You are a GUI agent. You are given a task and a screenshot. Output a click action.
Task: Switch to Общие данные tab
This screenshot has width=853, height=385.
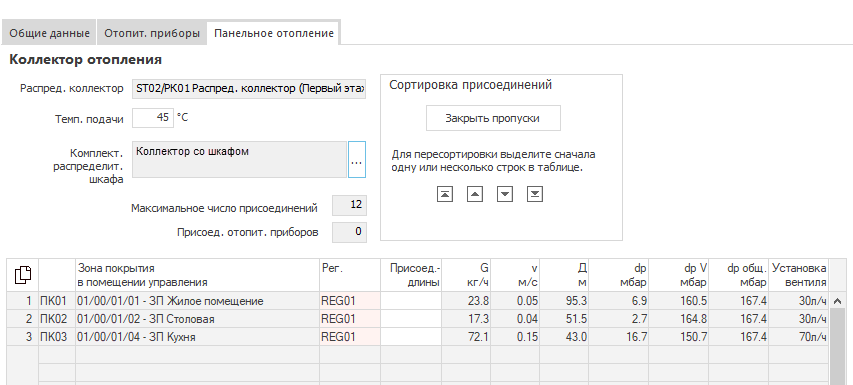click(50, 33)
